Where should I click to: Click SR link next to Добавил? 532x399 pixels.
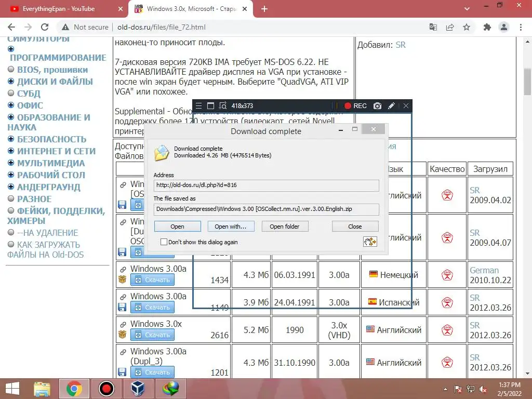click(x=401, y=45)
